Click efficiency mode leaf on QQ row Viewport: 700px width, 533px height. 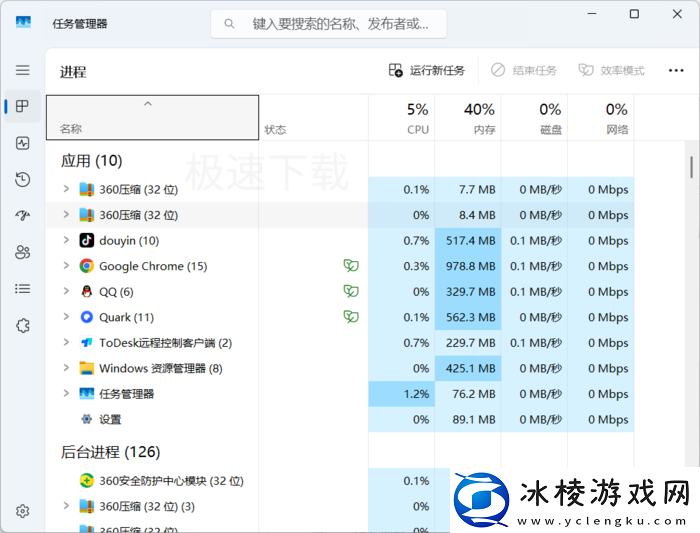(x=351, y=291)
